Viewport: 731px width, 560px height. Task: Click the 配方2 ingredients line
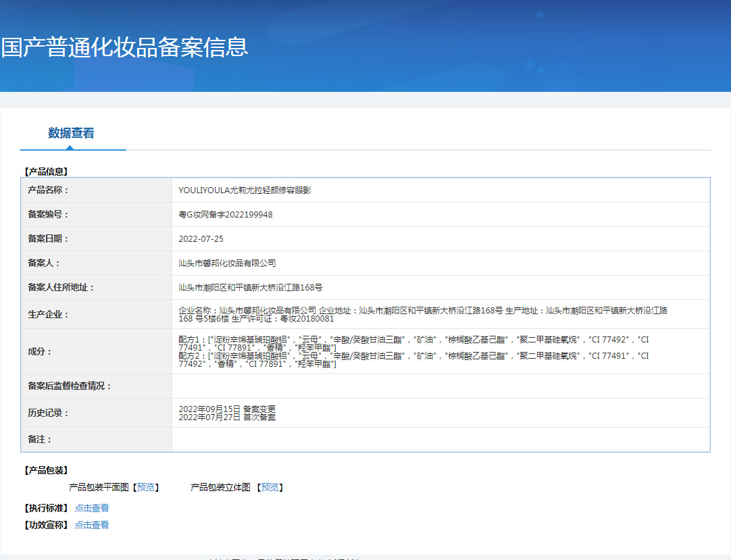pyautogui.click(x=413, y=359)
